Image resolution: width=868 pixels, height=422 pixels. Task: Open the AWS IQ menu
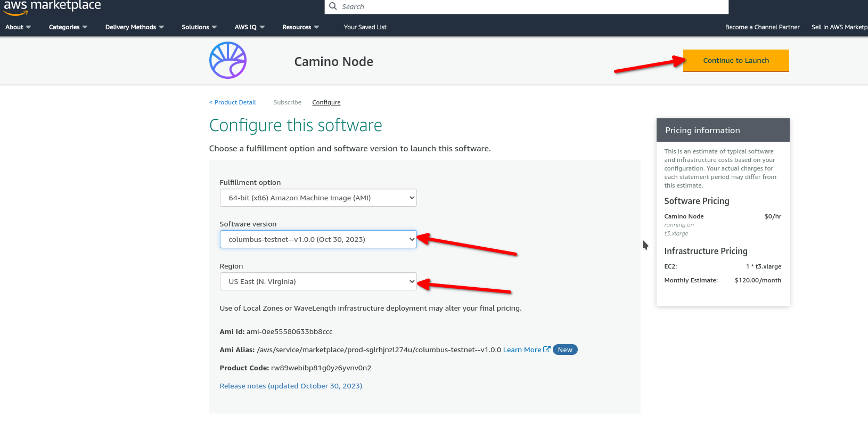pos(249,27)
